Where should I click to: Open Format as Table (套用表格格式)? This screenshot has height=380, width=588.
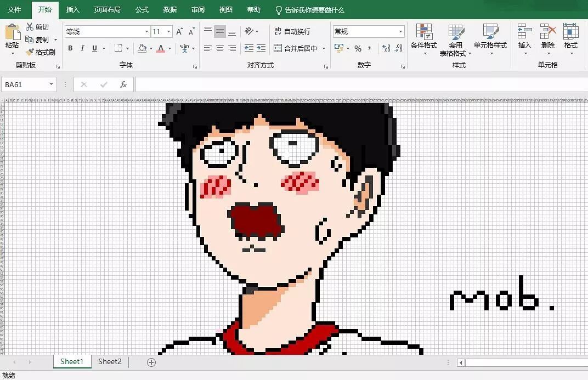(456, 39)
